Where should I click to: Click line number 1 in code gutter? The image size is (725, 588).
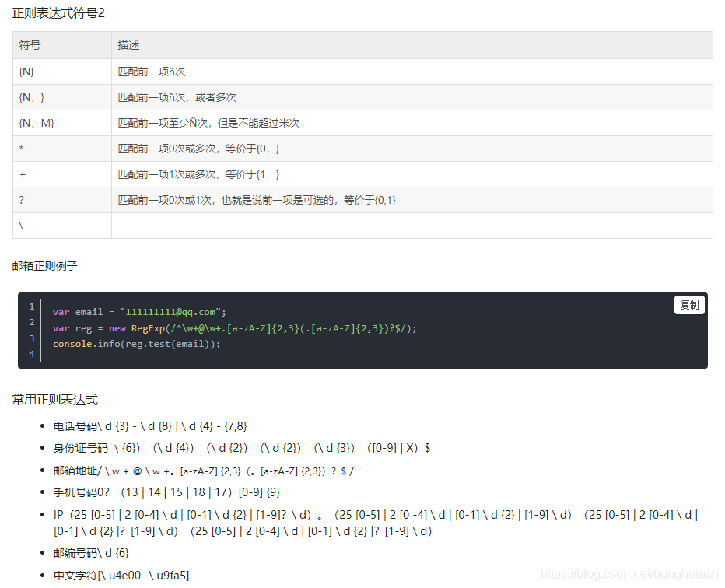(x=31, y=306)
